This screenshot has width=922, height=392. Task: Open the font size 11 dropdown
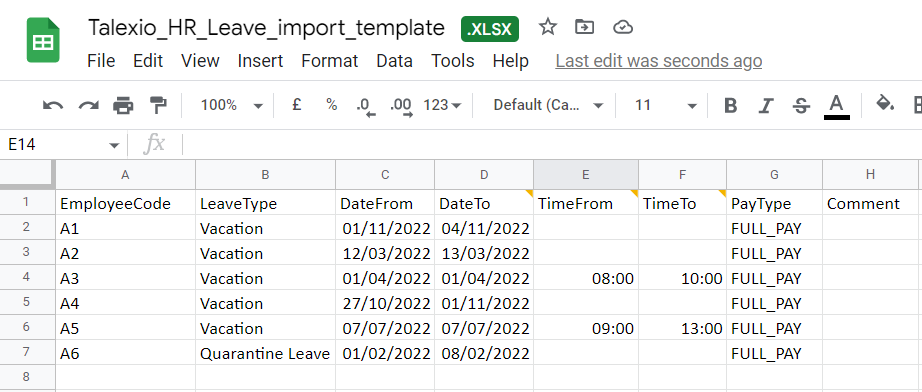click(666, 105)
